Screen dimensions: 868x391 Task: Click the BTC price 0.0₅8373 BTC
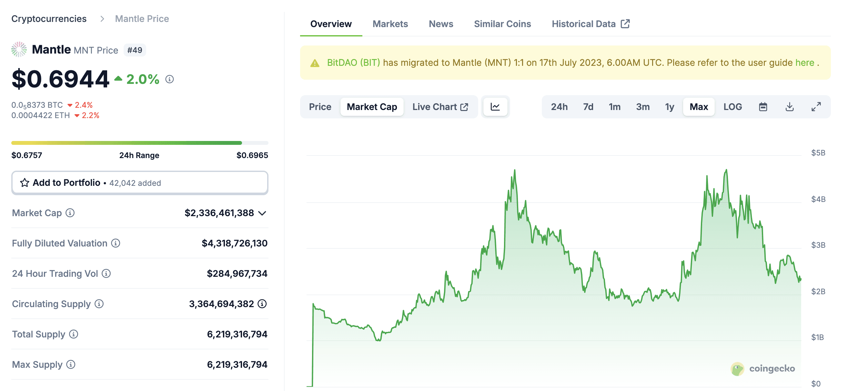pos(37,105)
